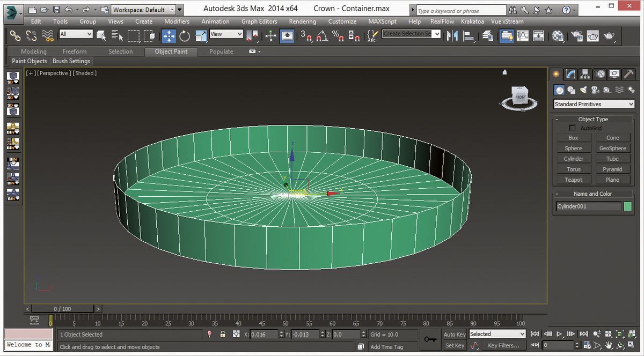Click the Render Setup icon
The image size is (644, 356).
(x=577, y=36)
